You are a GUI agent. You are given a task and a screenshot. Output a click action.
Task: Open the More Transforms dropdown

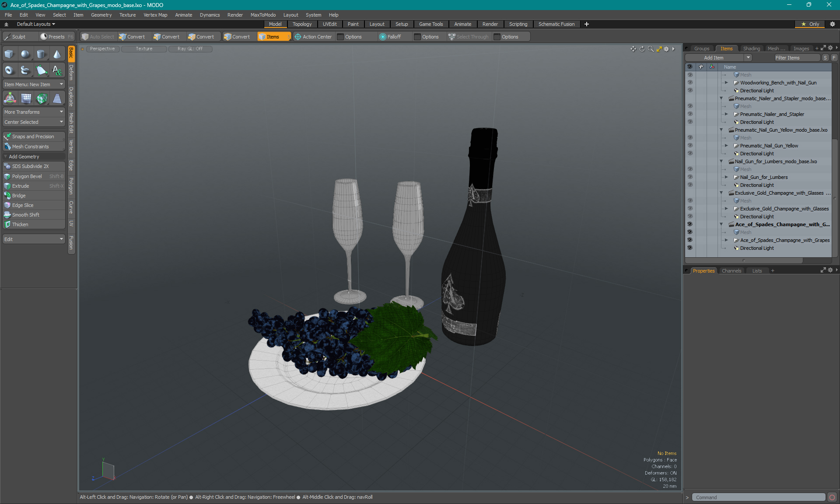pos(34,112)
